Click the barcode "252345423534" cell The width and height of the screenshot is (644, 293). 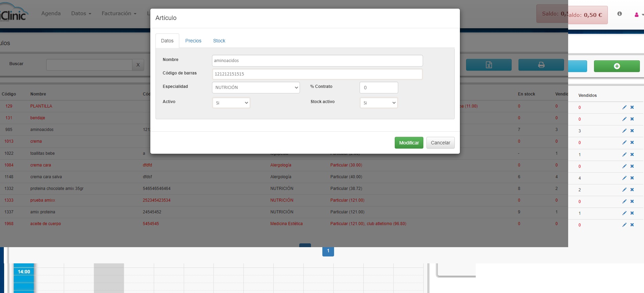pos(157,200)
